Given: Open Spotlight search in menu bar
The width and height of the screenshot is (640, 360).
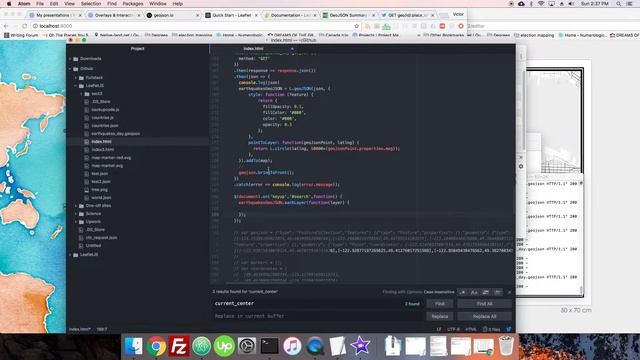Looking at the screenshot, I should pos(619,4).
